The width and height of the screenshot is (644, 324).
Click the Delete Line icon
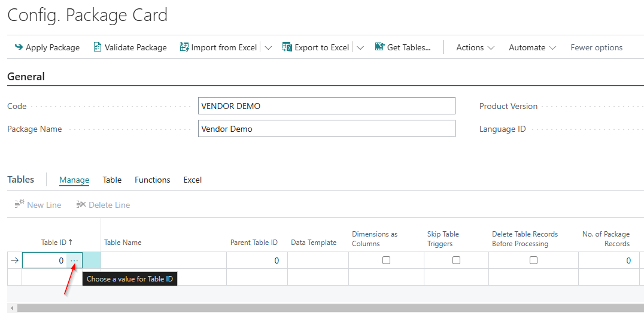pos(81,205)
